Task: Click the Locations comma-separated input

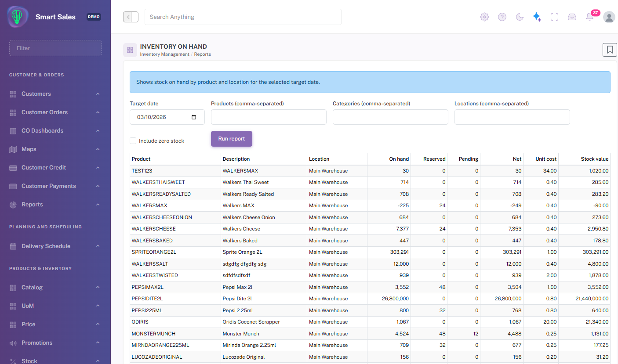Action: click(512, 117)
